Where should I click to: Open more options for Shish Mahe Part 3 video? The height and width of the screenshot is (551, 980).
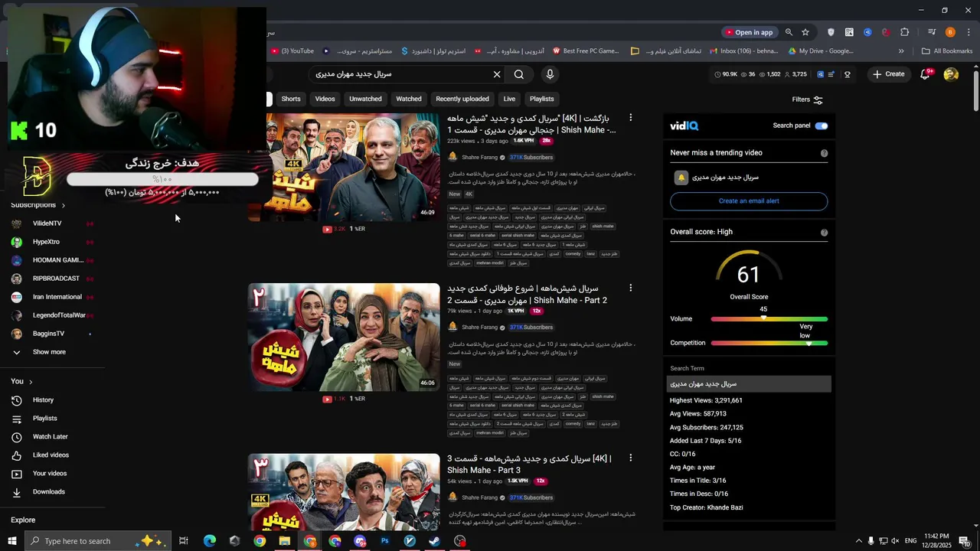tap(631, 458)
